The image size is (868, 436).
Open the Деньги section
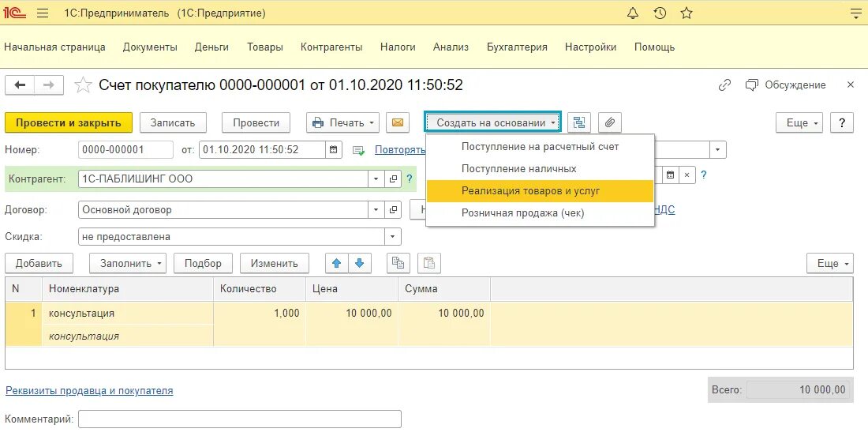[x=211, y=47]
